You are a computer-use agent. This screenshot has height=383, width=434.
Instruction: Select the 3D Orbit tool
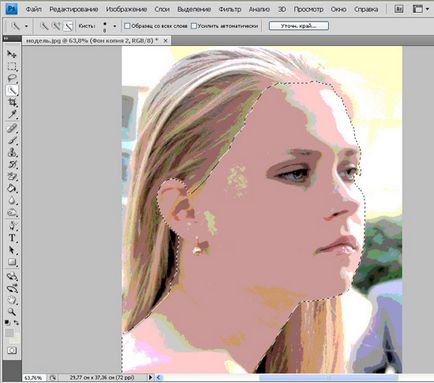point(12,288)
